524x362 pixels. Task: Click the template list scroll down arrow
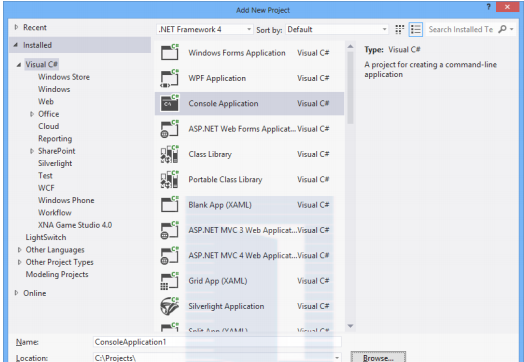click(x=350, y=326)
